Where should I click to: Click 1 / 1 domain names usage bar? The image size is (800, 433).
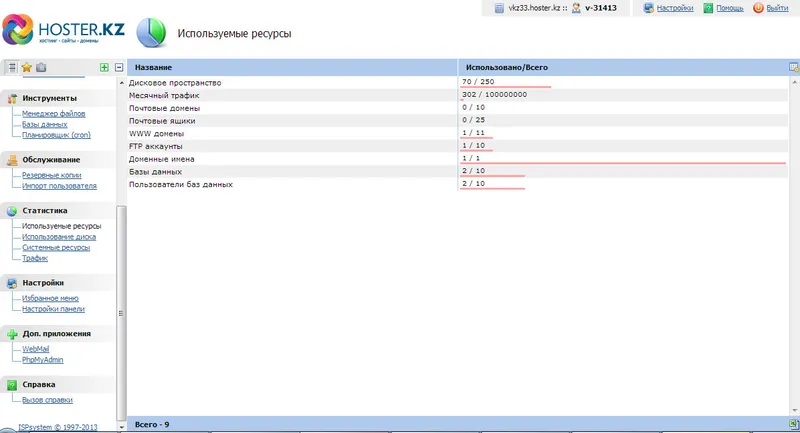pyautogui.click(x=622, y=163)
